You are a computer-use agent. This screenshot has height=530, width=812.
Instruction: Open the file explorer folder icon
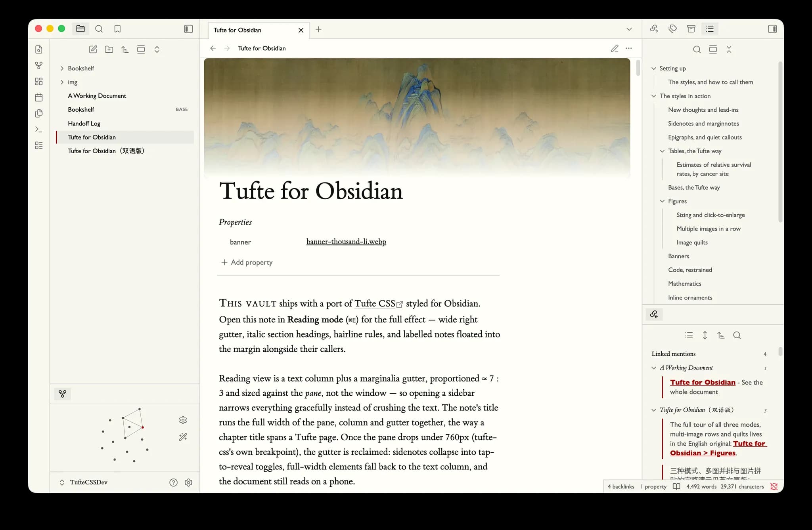pyautogui.click(x=80, y=29)
